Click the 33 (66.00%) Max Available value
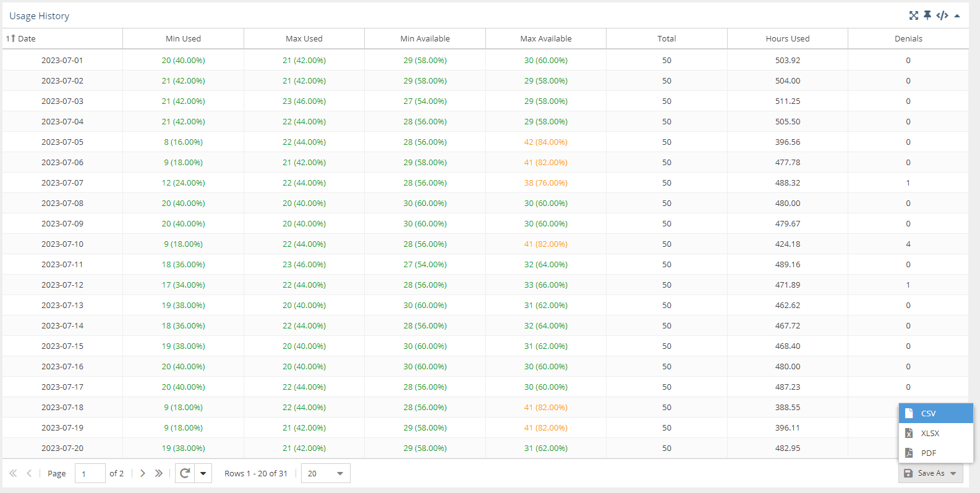980x493 pixels. [x=546, y=285]
